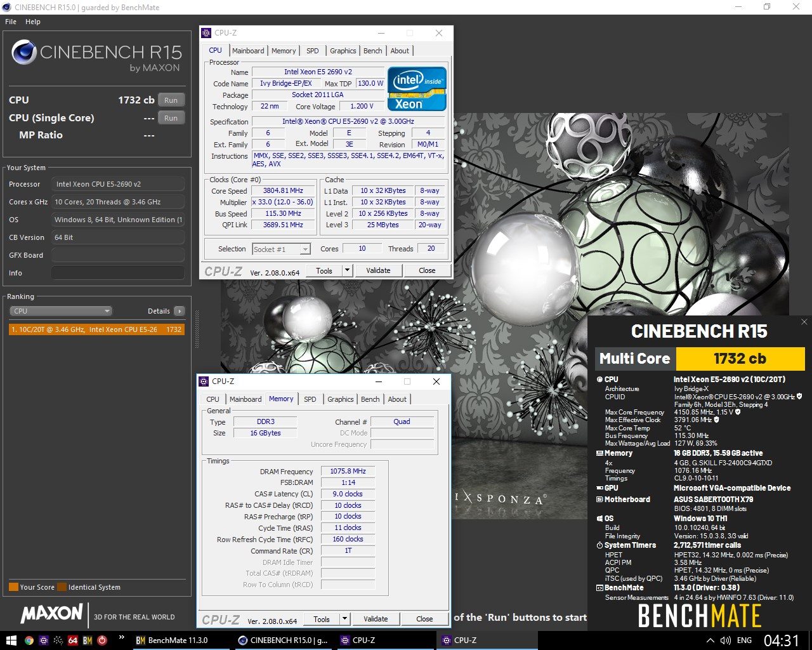Expand Tools dropdown arrow in upper CPU-Z
Screen dimensions: 812x650
coord(347,270)
